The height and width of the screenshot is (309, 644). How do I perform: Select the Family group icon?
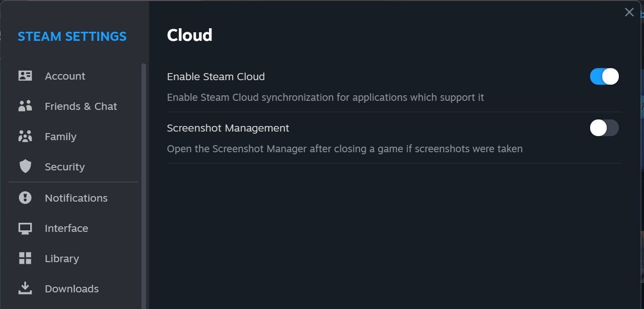coord(25,136)
